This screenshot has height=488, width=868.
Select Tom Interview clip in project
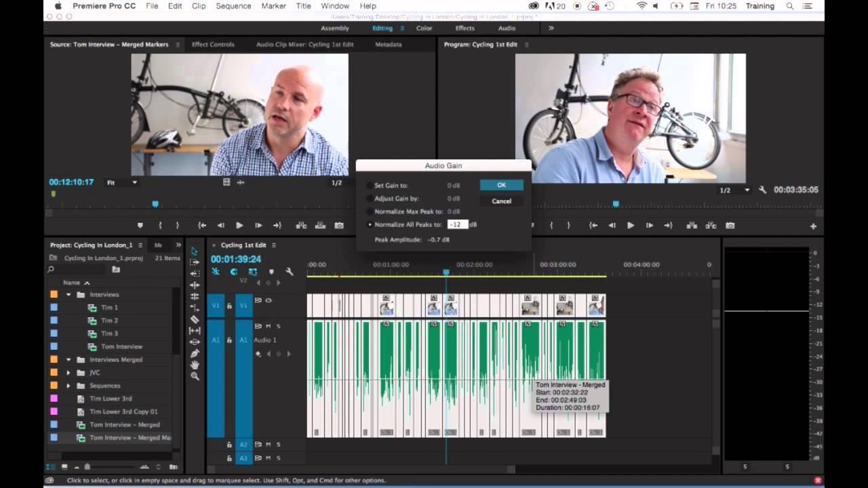tap(122, 347)
